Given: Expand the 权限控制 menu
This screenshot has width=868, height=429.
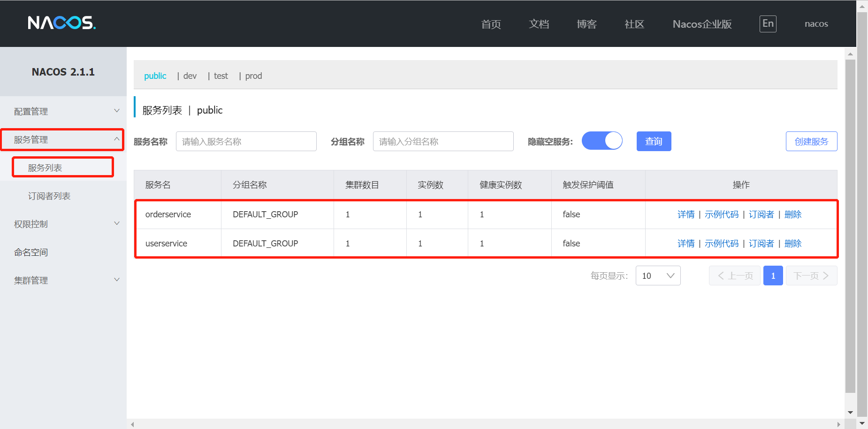Looking at the screenshot, I should pyautogui.click(x=63, y=224).
